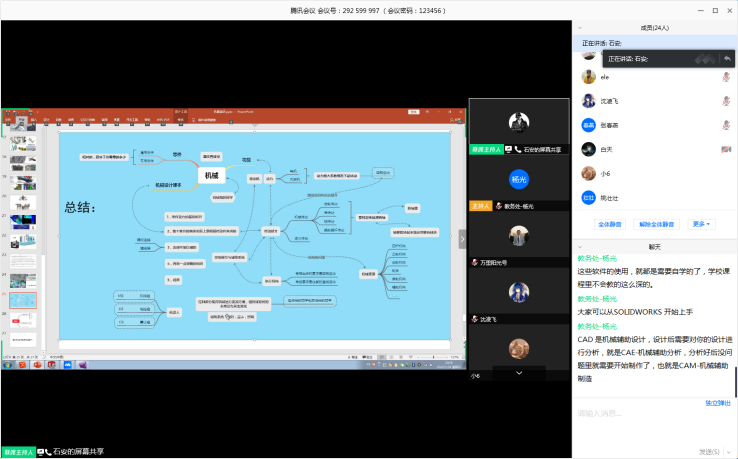Toggle 白天's camera-off icon in member list
Screen dimensions: 738x459
click(725, 149)
